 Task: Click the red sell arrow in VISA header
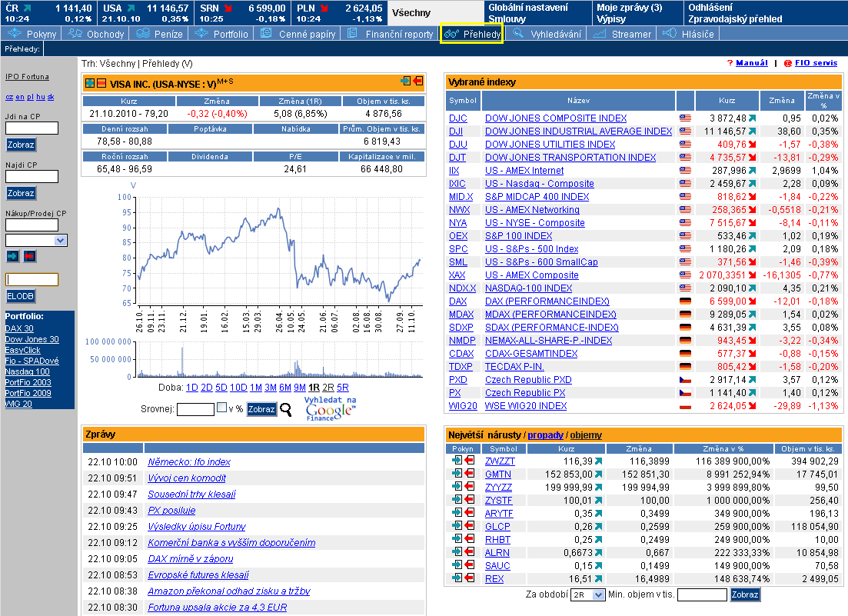[417, 81]
